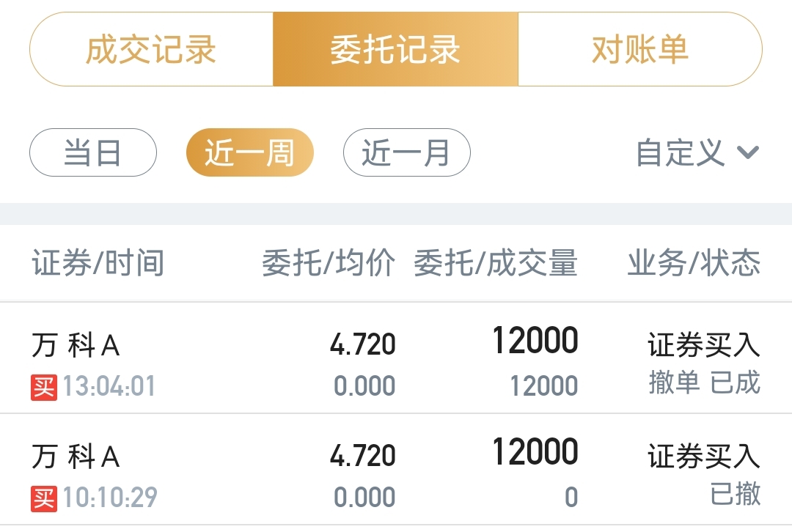The image size is (792, 532).
Task: Tap the red 买 badge at 13:04:01
Action: click(x=44, y=387)
